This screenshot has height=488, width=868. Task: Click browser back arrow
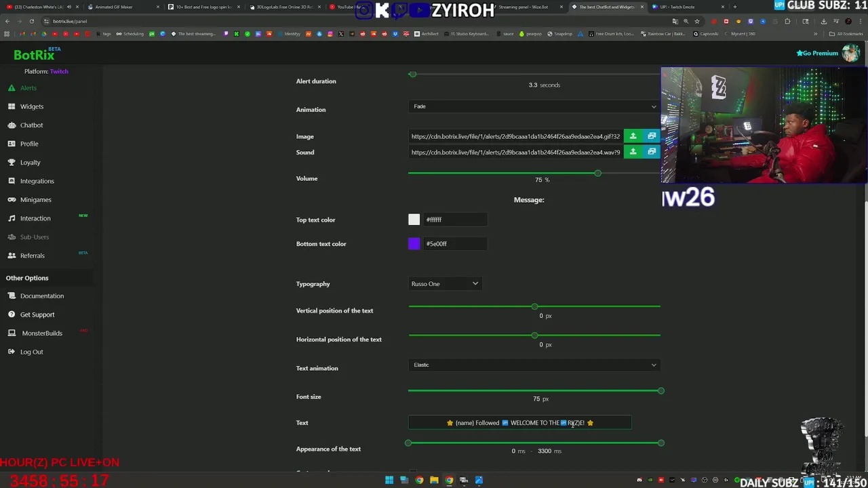pos(7,21)
